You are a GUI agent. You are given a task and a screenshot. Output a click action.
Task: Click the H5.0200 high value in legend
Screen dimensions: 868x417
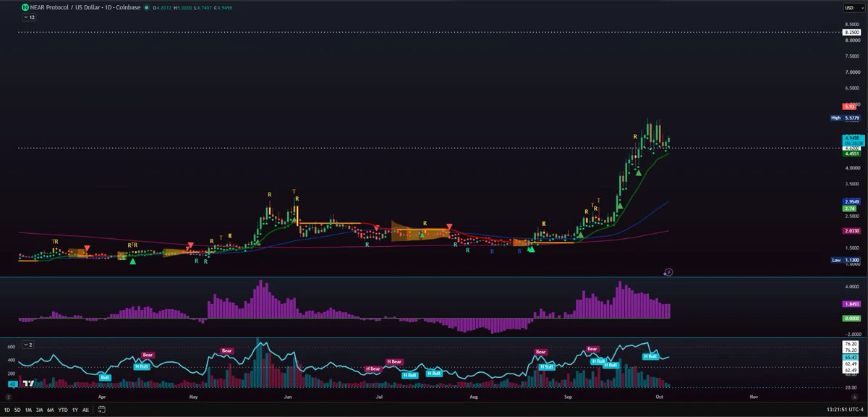coord(182,7)
